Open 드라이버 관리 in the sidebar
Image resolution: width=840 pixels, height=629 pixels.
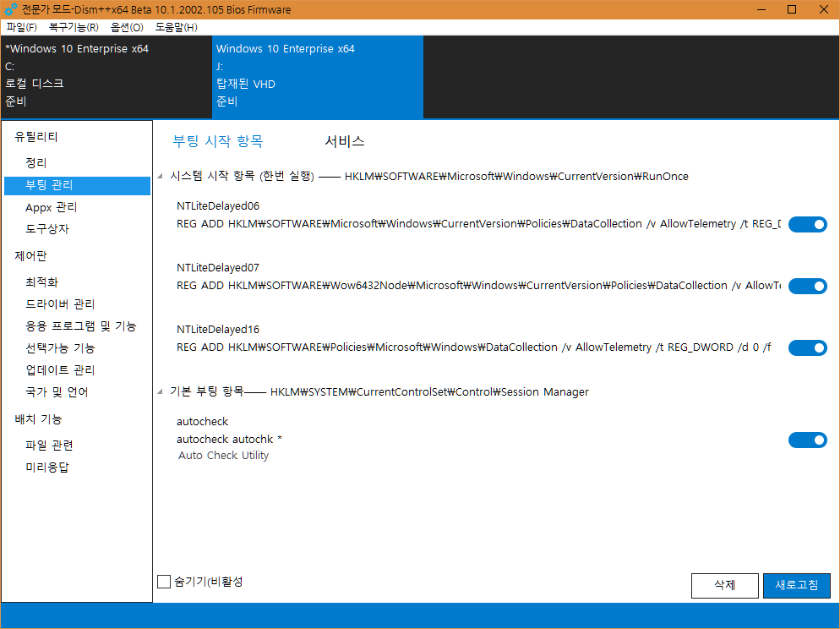[77, 304]
